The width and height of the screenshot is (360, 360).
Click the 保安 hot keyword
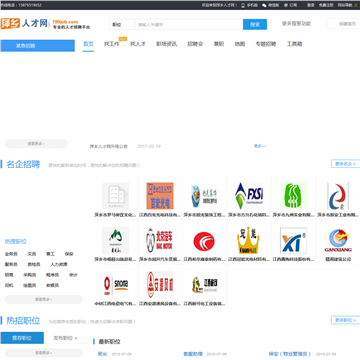point(69,254)
